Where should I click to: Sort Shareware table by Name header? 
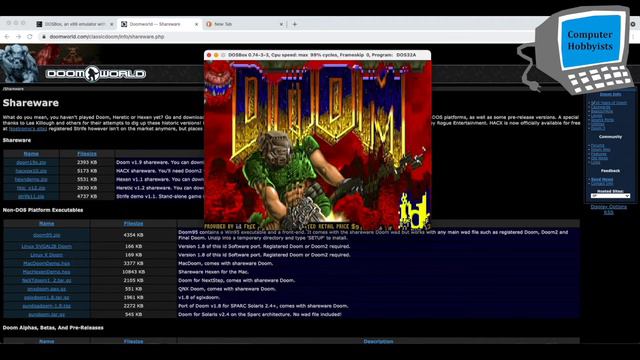tap(31, 154)
